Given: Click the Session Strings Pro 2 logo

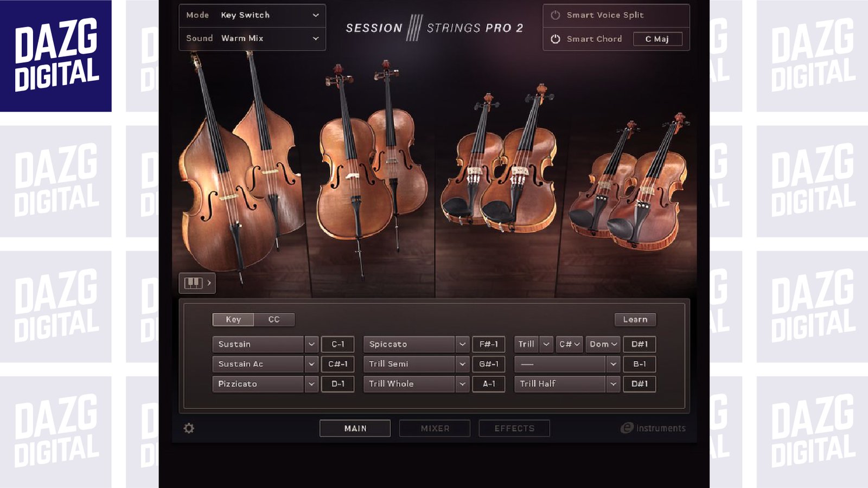Looking at the screenshot, I should pyautogui.click(x=435, y=28).
